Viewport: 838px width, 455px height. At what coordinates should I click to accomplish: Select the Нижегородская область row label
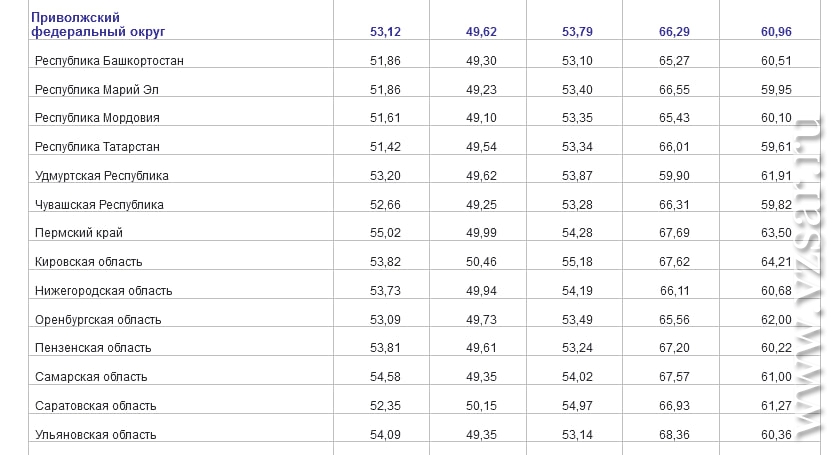[x=104, y=291]
